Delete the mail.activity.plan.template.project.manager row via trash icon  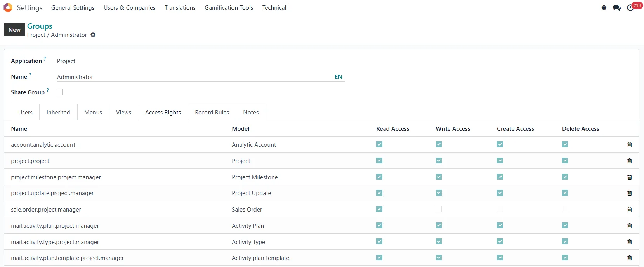[x=629, y=258]
